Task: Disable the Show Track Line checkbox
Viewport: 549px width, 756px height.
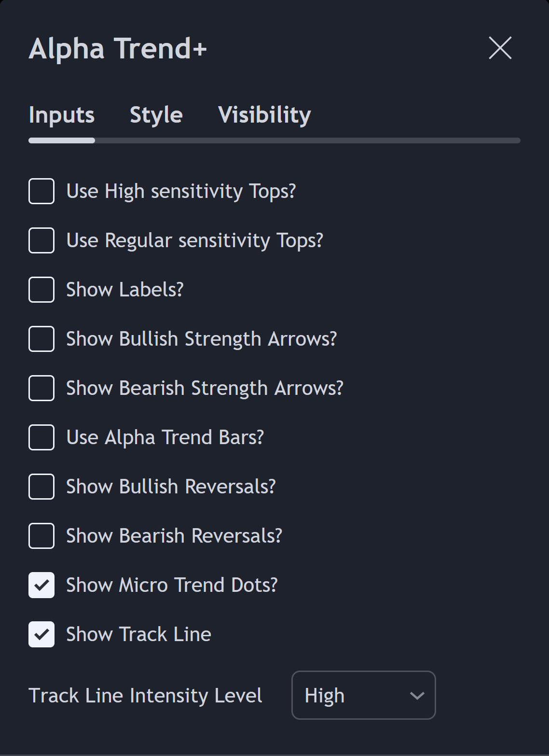Action: (x=41, y=634)
